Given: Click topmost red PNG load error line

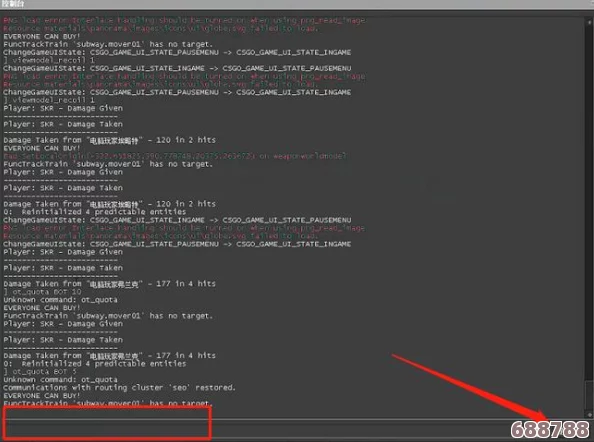Looking at the screenshot, I should [184, 20].
